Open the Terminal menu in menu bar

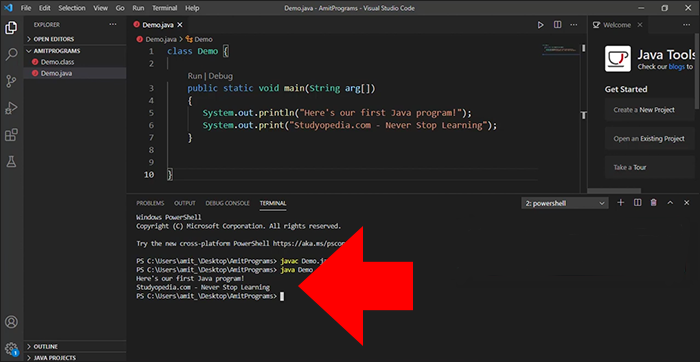coord(165,8)
